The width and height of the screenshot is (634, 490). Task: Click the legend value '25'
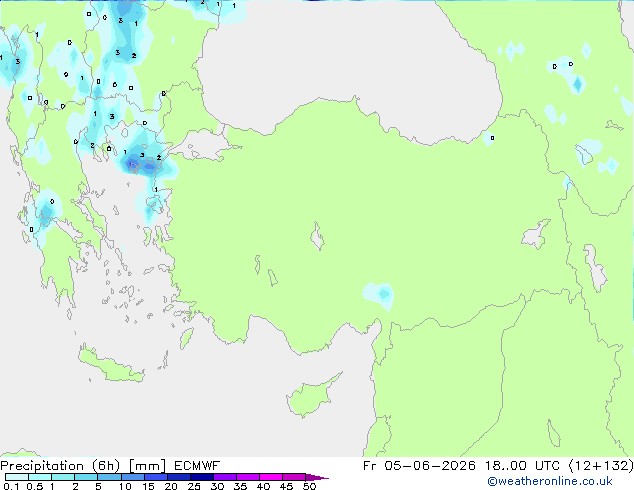click(x=194, y=486)
